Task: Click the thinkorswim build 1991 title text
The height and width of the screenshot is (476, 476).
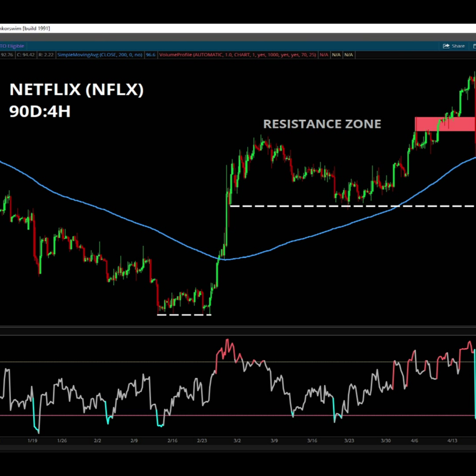Action: (25, 29)
